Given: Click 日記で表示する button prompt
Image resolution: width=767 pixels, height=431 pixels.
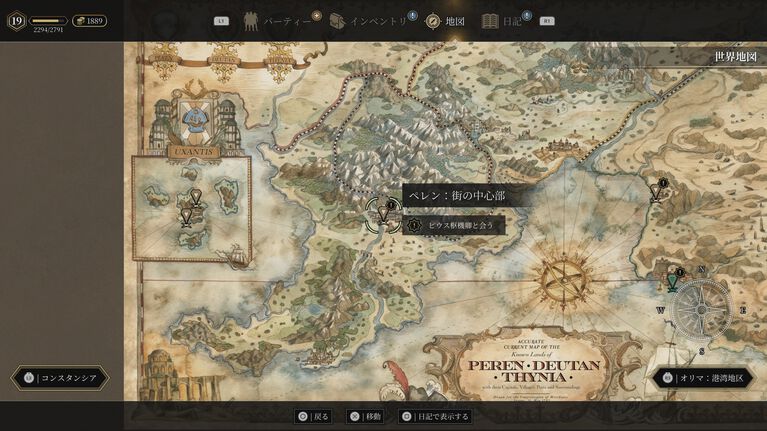Looking at the screenshot, I should click(434, 416).
